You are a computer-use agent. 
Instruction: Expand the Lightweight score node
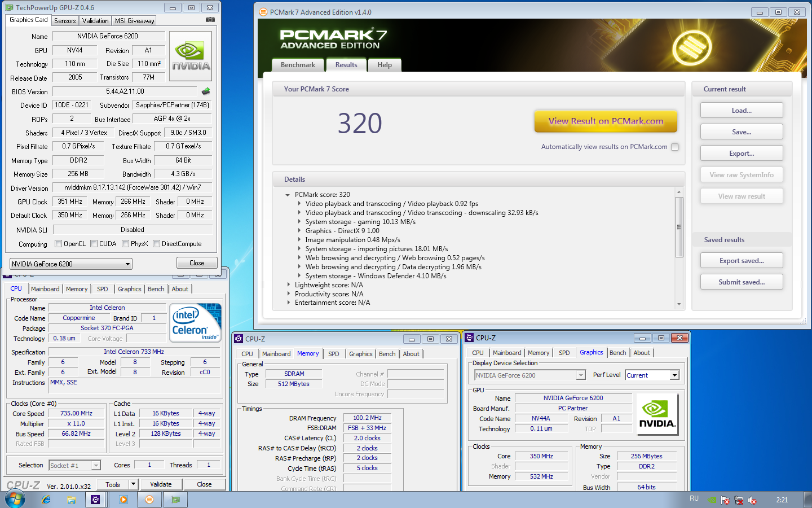pos(288,285)
